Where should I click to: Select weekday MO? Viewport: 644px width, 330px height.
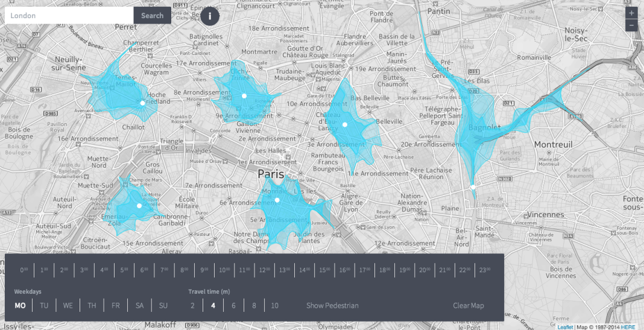click(20, 305)
